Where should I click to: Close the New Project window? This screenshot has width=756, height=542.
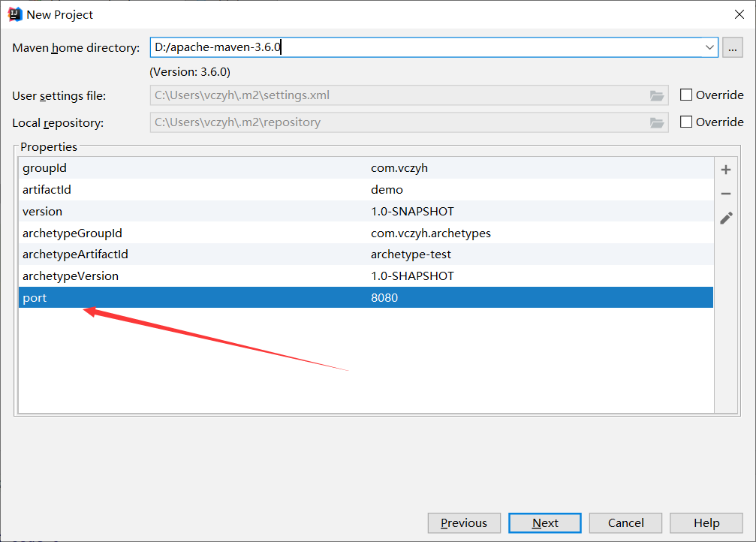pos(739,14)
